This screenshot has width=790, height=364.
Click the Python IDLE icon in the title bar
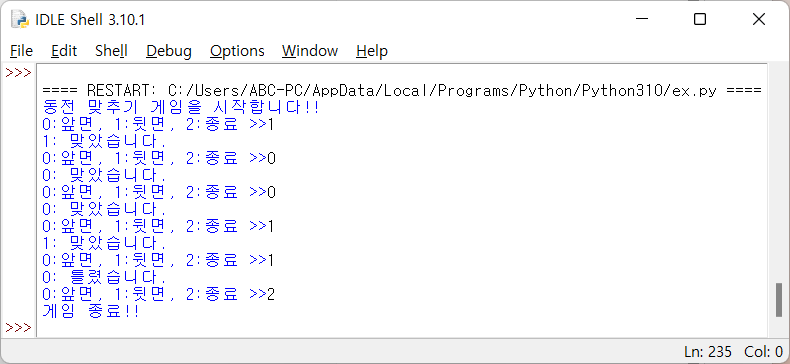click(x=21, y=20)
